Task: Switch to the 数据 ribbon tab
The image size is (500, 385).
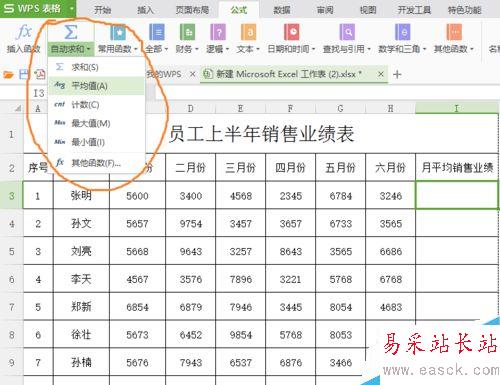Action: pos(282,9)
